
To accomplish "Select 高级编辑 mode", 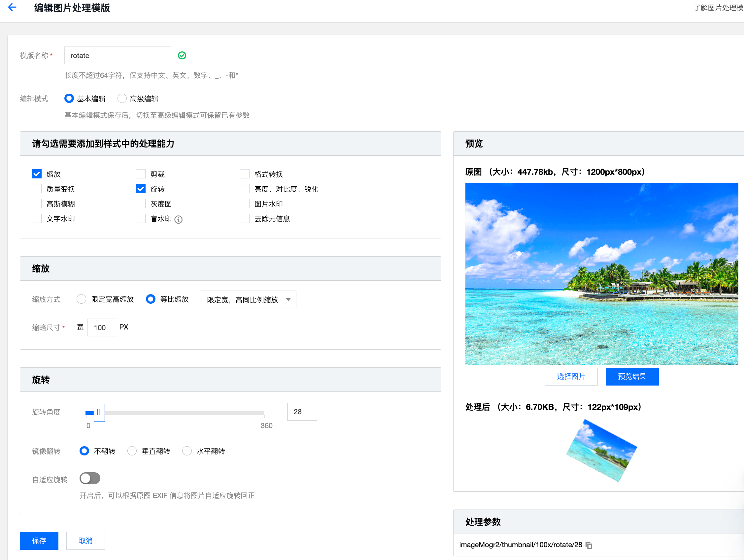I will point(122,99).
